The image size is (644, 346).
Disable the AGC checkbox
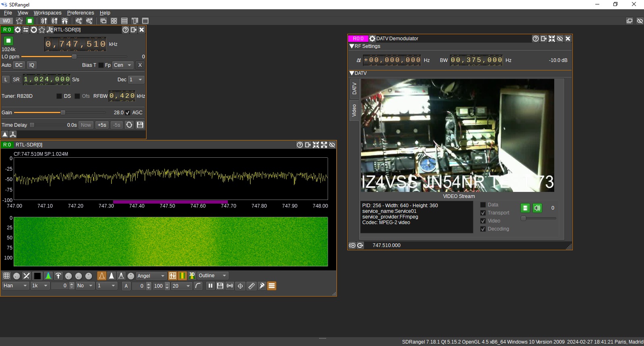click(x=128, y=113)
